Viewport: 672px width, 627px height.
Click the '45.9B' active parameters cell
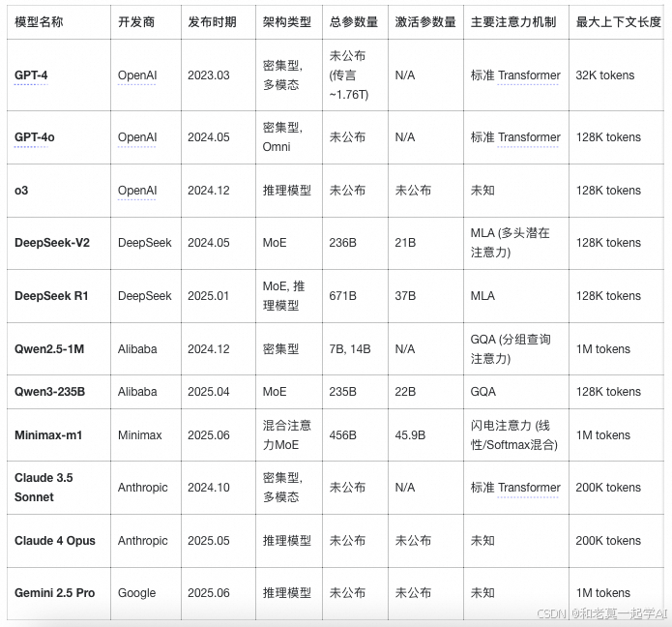pos(425,435)
